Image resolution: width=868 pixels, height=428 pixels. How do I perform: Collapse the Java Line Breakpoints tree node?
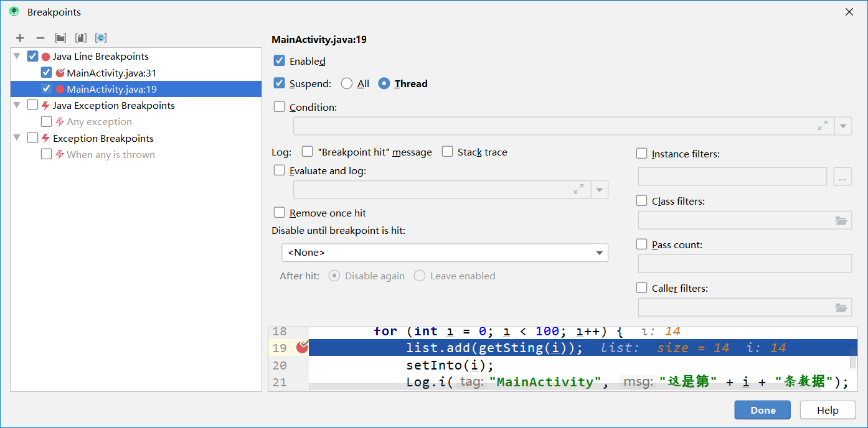(x=17, y=56)
